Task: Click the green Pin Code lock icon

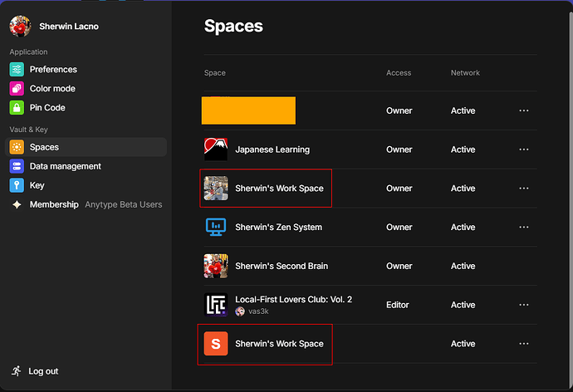Action: pyautogui.click(x=17, y=108)
